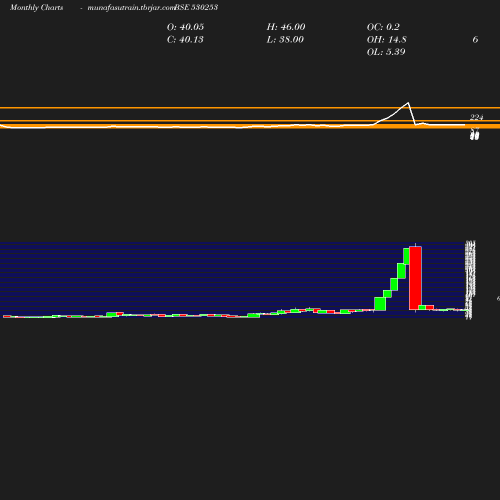Click the "224" price label beside the line chart
This screenshot has height=500, width=500.
[x=477, y=117]
